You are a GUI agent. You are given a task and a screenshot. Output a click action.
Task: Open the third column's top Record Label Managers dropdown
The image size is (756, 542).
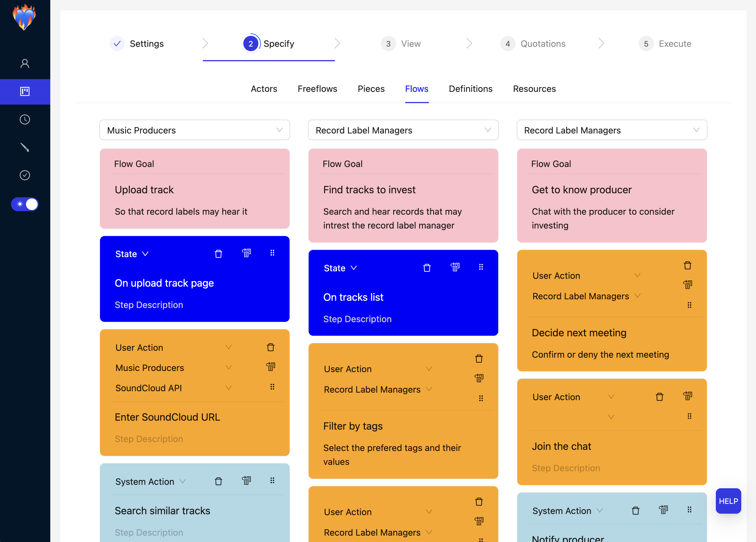(x=612, y=130)
